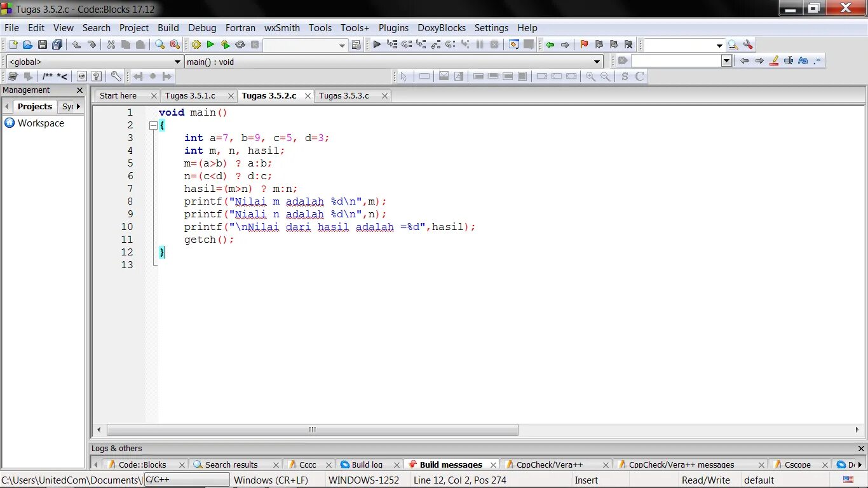Expand the main() : void function dropdown
Image resolution: width=868 pixels, height=488 pixels.
(597, 62)
